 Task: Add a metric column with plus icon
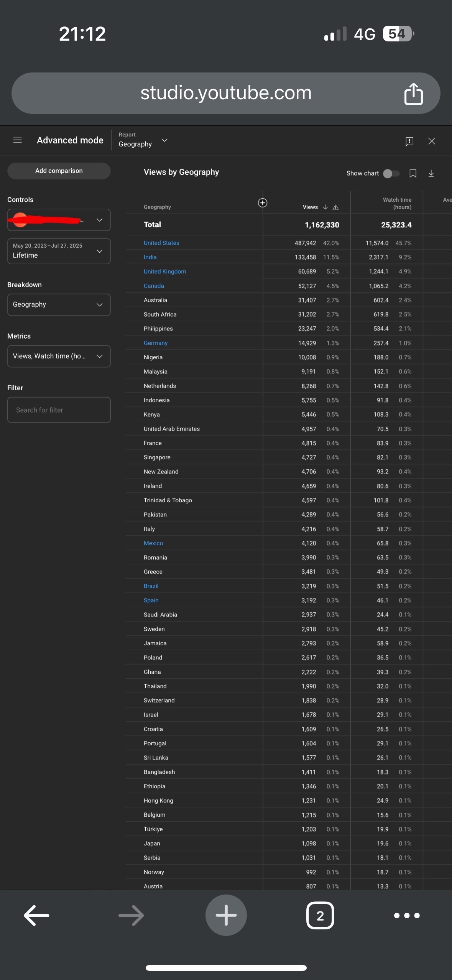click(x=263, y=203)
